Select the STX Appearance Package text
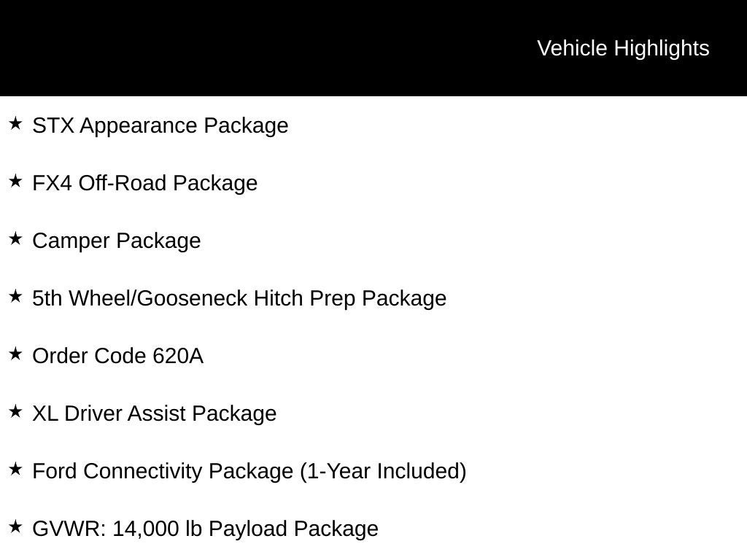This screenshot has height=560, width=747. 160,125
